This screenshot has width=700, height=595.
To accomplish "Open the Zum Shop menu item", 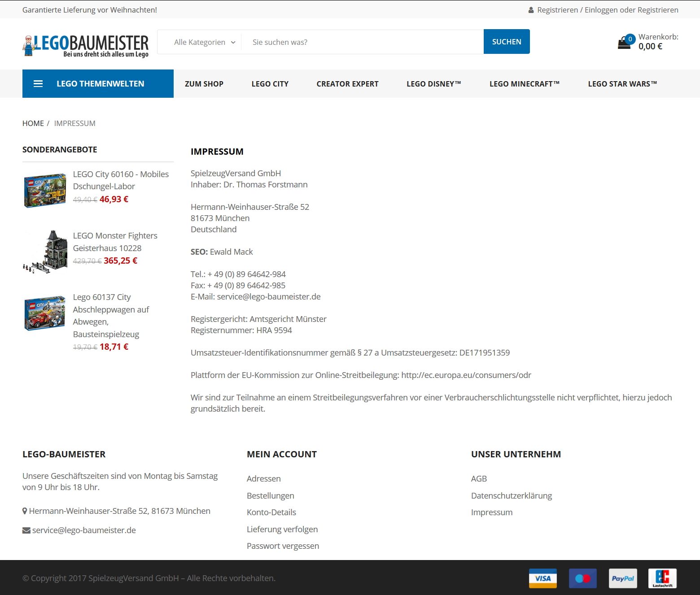I will (204, 84).
